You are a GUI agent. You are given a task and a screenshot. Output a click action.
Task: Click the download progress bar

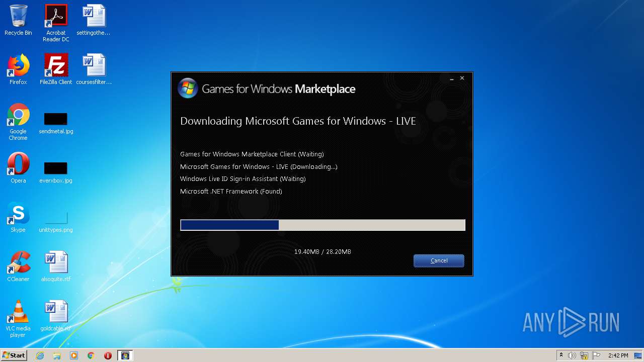coord(323,225)
